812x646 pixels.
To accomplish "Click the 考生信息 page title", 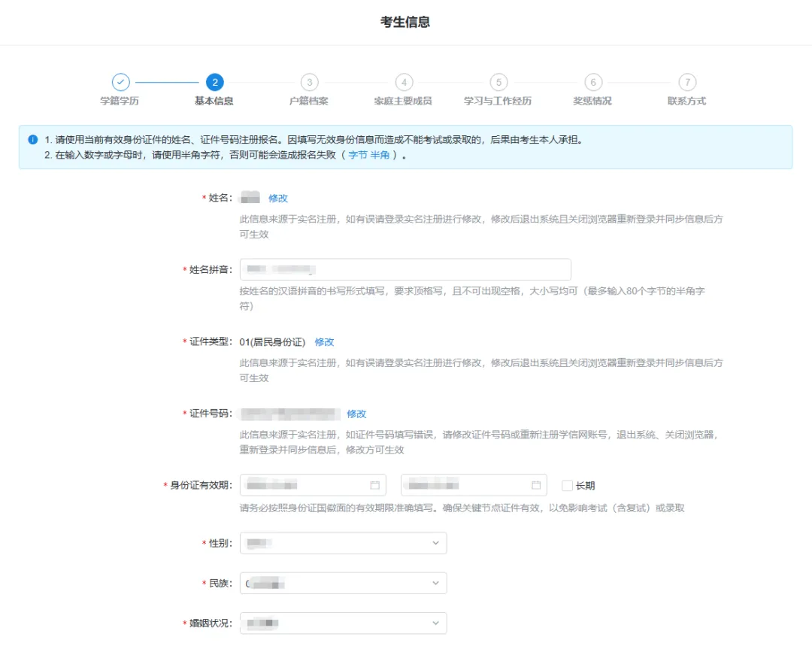I will tap(405, 22).
